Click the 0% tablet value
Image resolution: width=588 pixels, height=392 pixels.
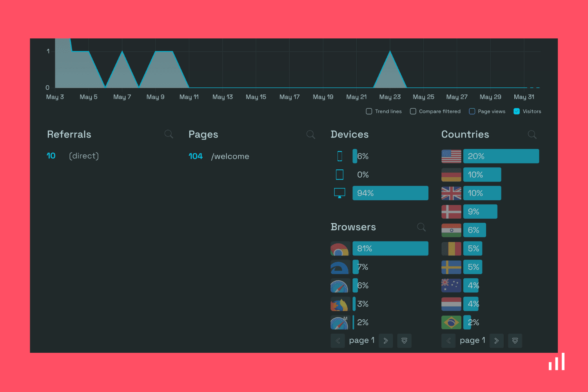point(363,174)
